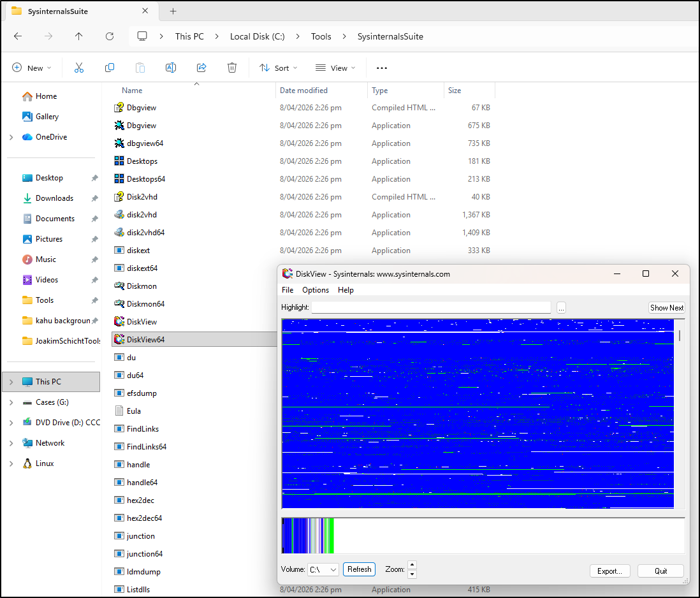
Task: Expand the DVD Drive (D:) node
Action: tap(11, 423)
